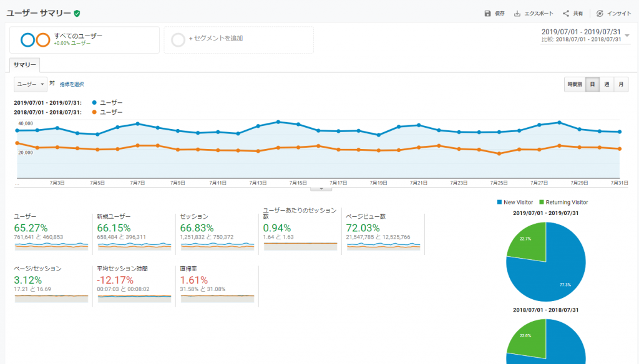Switch graph to 時間別 hourly view

tap(575, 84)
